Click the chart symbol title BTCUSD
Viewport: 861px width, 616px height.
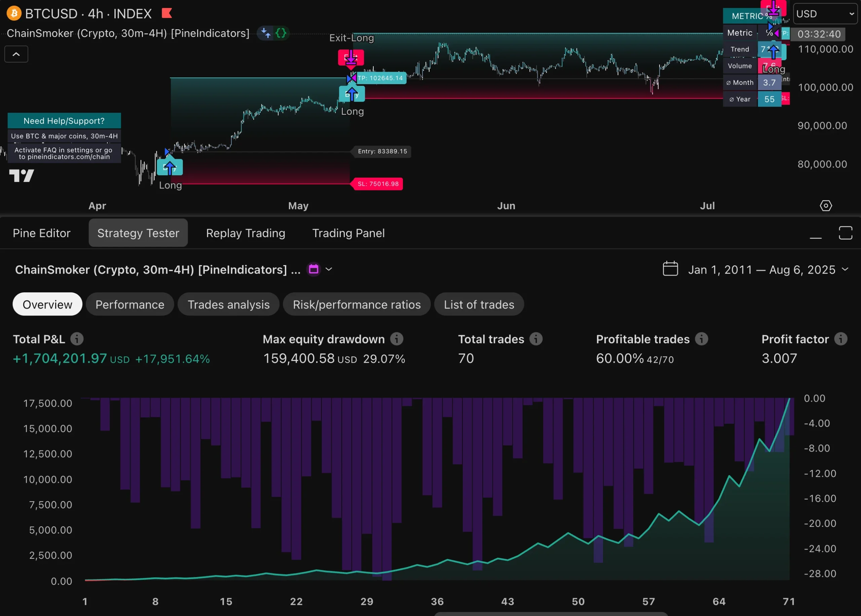[x=51, y=14]
